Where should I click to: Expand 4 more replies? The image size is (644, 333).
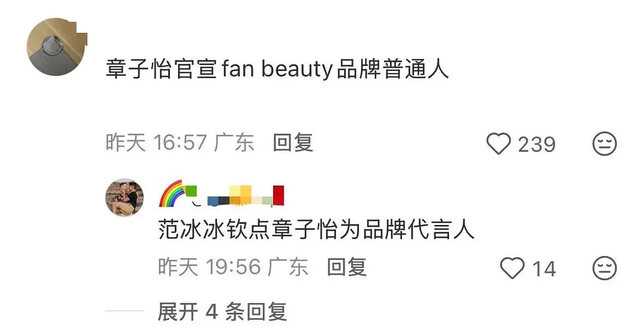pos(222,311)
